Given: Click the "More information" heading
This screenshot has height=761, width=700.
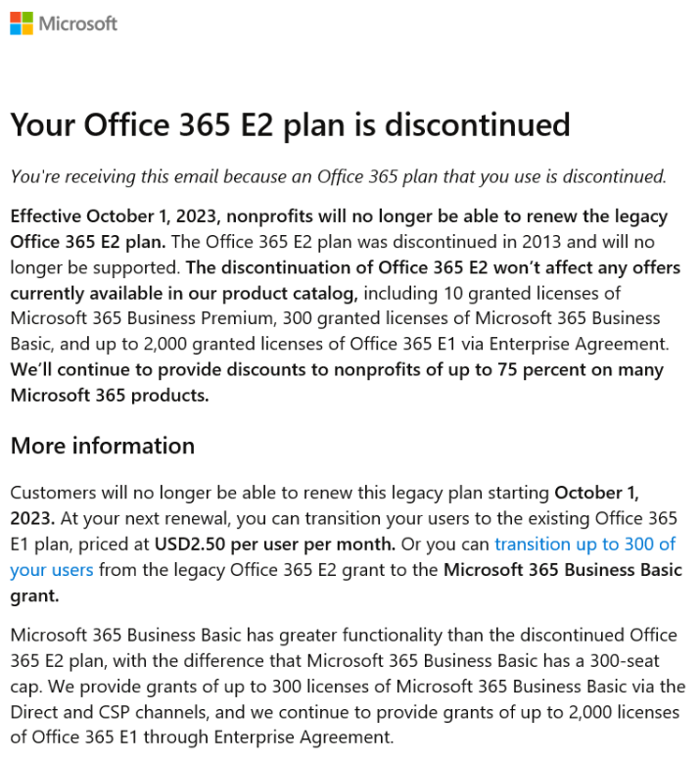Looking at the screenshot, I should [x=103, y=447].
